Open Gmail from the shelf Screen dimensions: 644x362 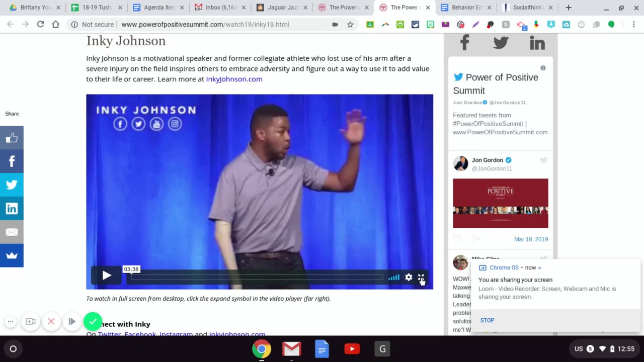click(x=292, y=349)
